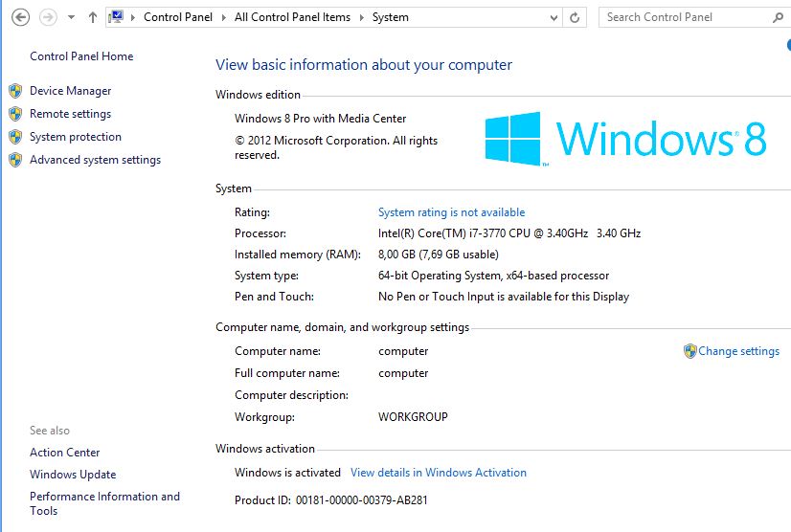The image size is (791, 532).
Task: Click the shield icon beside System protection
Action: click(x=15, y=137)
